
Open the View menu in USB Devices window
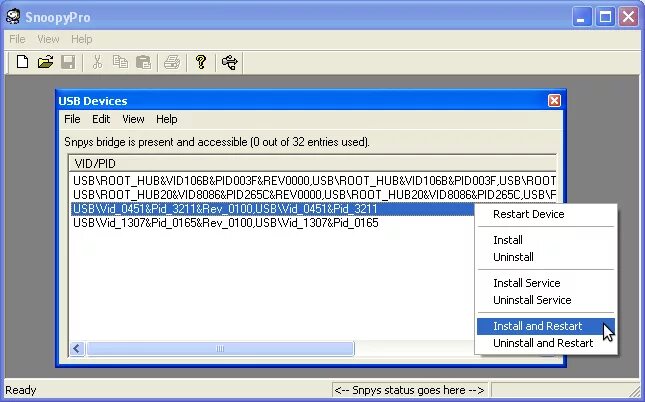[x=133, y=119]
